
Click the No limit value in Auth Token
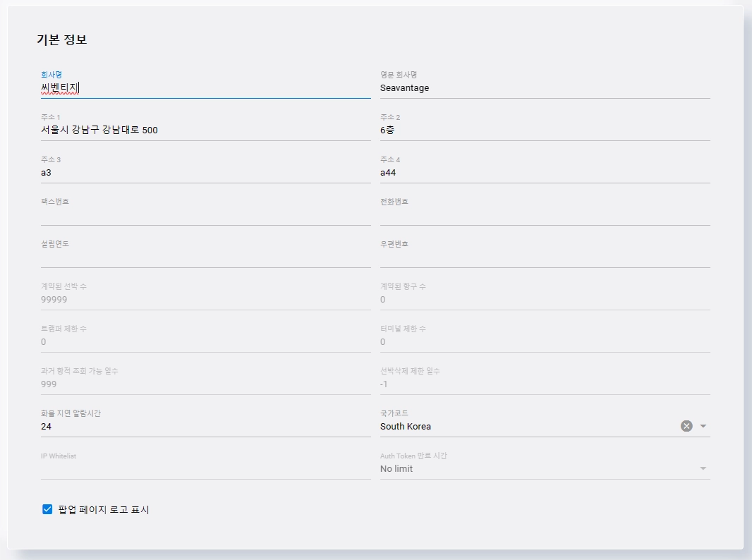click(396, 468)
